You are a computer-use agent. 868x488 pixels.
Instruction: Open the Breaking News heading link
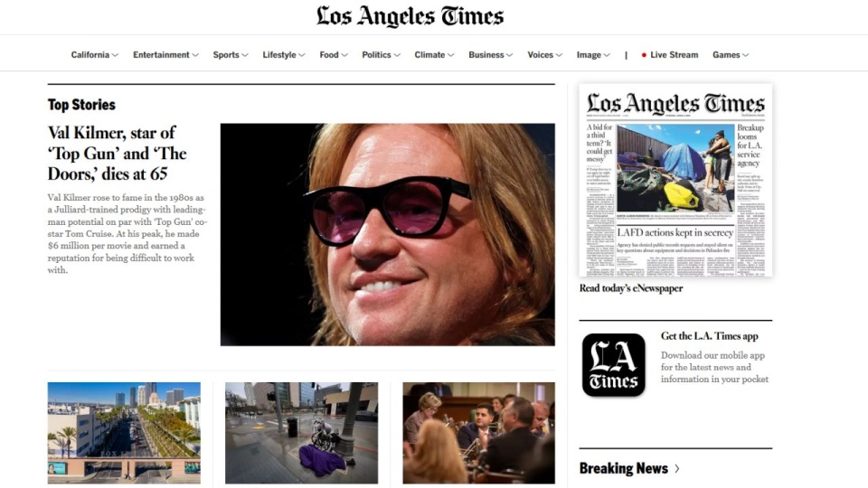[x=624, y=469]
